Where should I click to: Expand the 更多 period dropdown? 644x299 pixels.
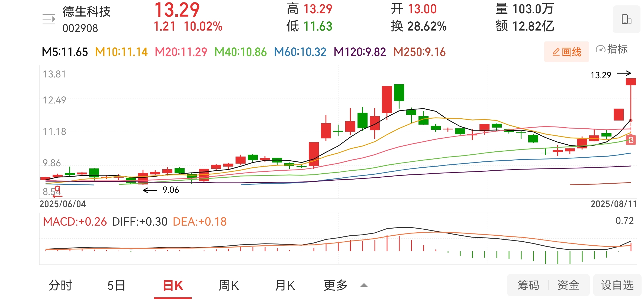pyautogui.click(x=336, y=285)
